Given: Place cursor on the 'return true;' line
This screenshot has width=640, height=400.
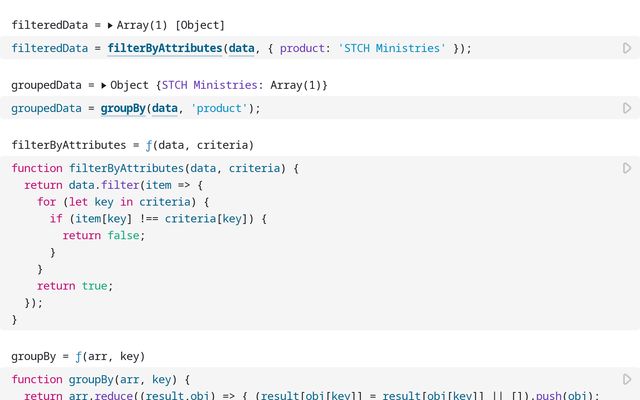Looking at the screenshot, I should click(x=75, y=286).
